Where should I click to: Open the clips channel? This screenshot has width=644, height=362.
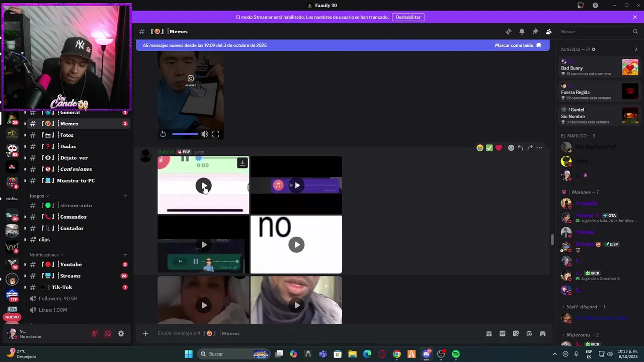78,240
